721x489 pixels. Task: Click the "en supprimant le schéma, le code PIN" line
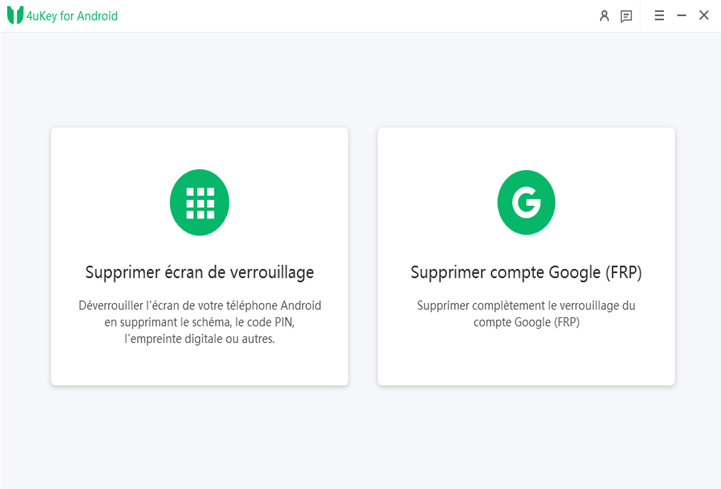(x=200, y=322)
